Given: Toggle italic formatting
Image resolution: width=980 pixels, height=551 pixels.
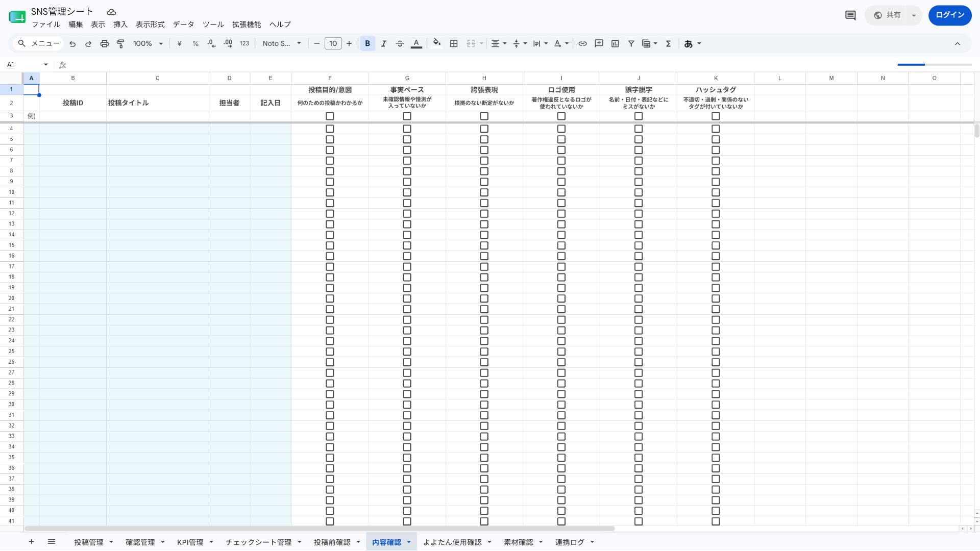Looking at the screenshot, I should 384,44.
